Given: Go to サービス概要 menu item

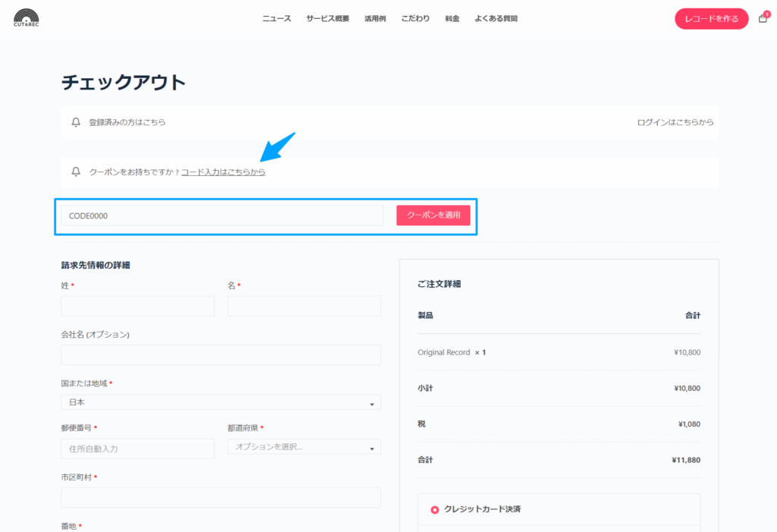Looking at the screenshot, I should [328, 19].
